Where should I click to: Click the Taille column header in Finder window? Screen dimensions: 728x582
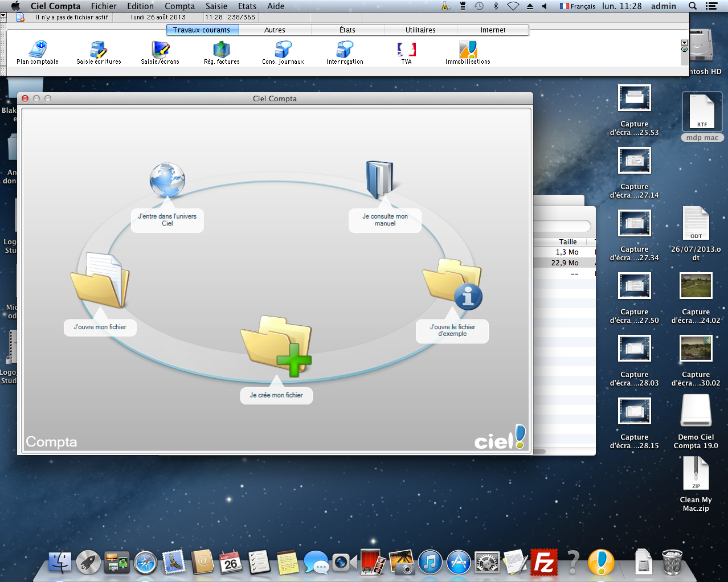click(568, 241)
